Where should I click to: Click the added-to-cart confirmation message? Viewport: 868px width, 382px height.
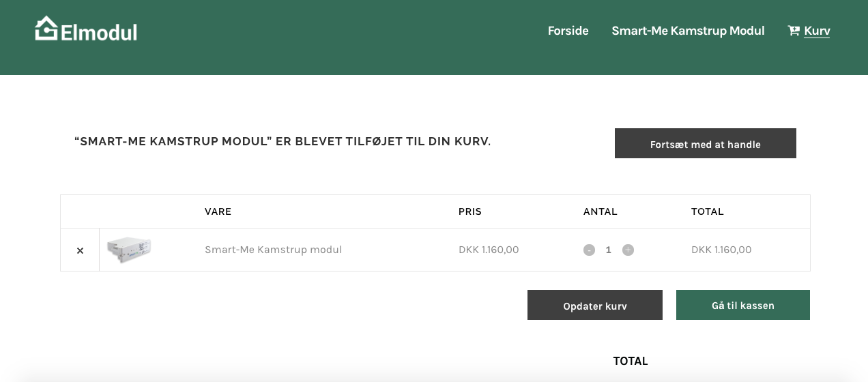click(283, 142)
